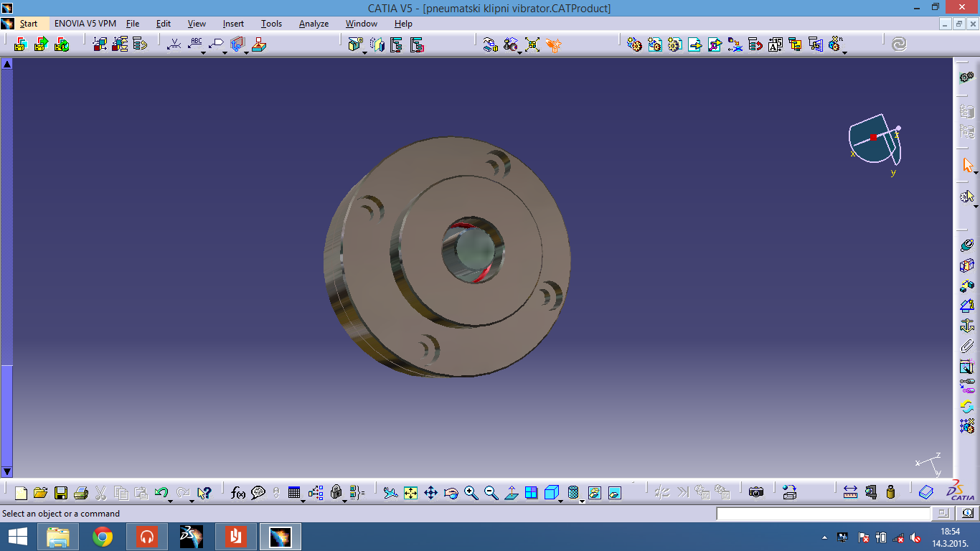Click the down arrow of left scrollbar
980x551 pixels.
tap(7, 471)
